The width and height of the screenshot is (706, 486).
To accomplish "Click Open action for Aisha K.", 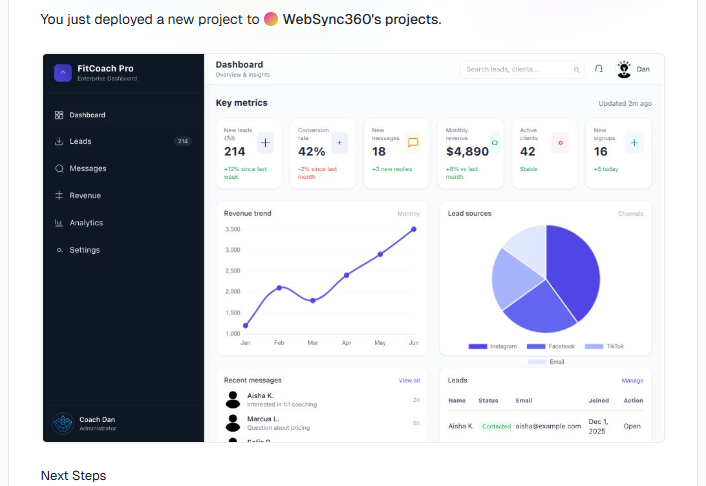I will tap(632, 426).
